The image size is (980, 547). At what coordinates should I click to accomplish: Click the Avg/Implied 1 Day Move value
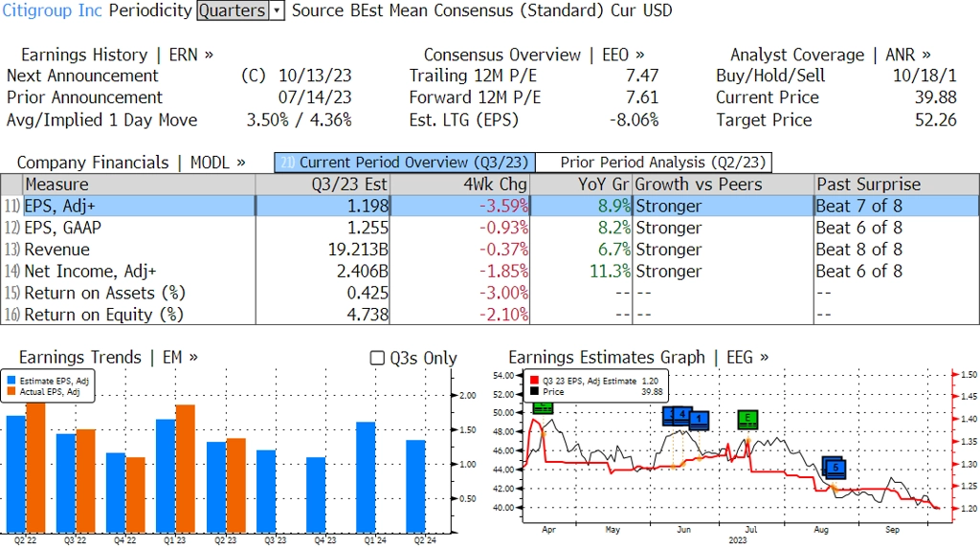[299, 120]
